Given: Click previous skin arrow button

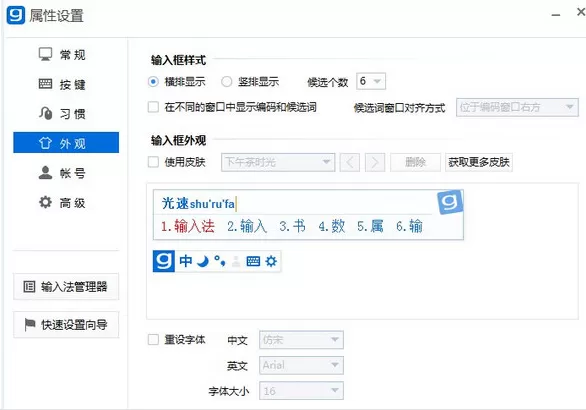Looking at the screenshot, I should click(350, 162).
